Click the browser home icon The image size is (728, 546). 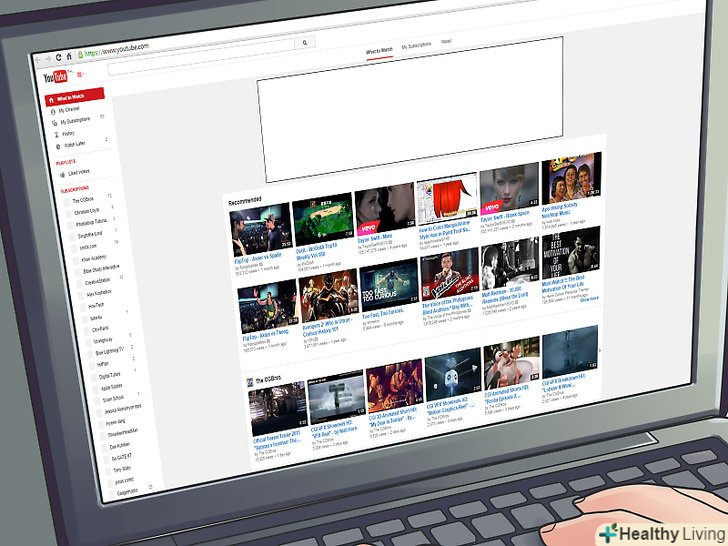coord(69,56)
